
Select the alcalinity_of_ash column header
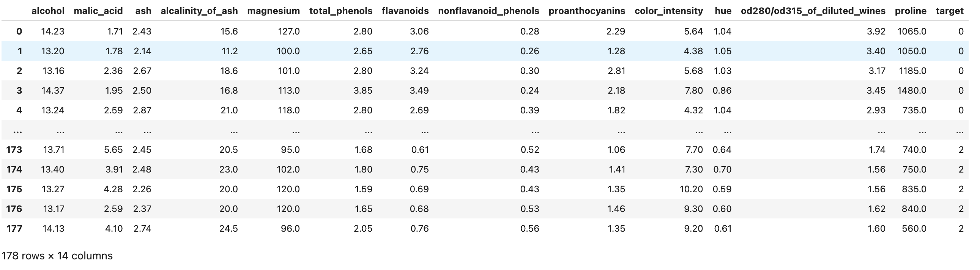pos(199,11)
